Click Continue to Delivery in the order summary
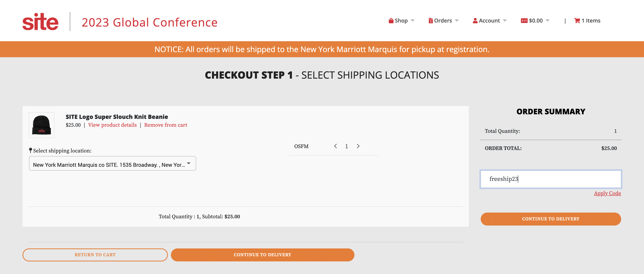Viewport: 644px width, 274px height. tap(551, 219)
